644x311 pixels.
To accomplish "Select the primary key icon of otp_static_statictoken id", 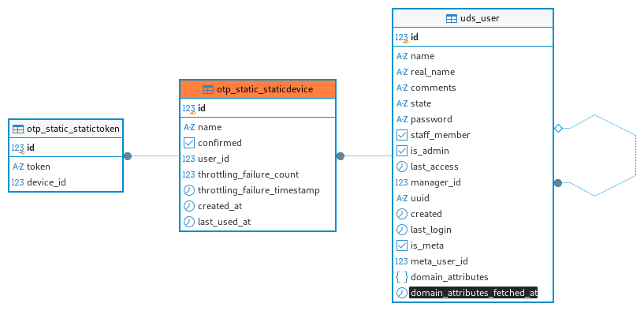I will 17,148.
